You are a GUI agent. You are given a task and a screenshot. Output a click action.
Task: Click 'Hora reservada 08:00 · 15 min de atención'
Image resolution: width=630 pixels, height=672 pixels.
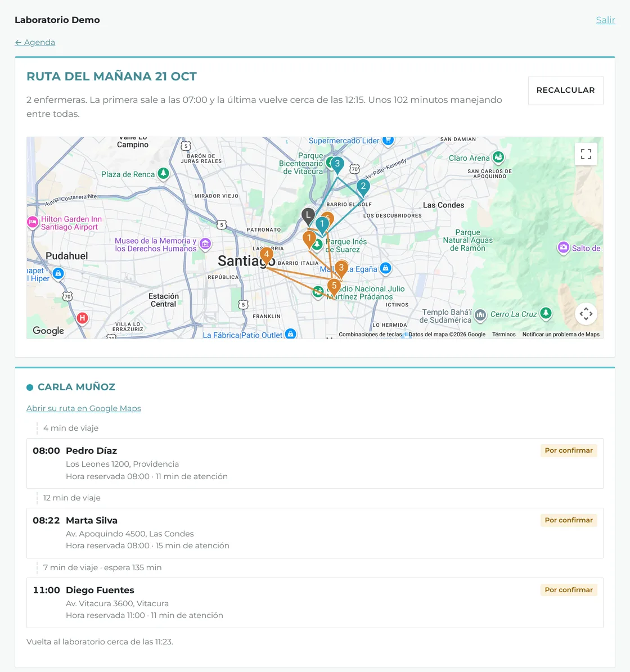(x=147, y=545)
